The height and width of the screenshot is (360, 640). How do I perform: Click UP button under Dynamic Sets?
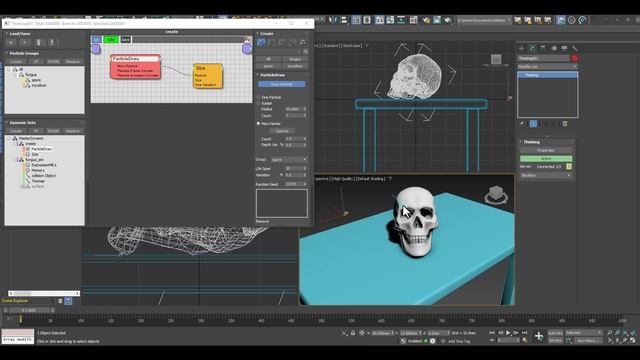point(36,131)
